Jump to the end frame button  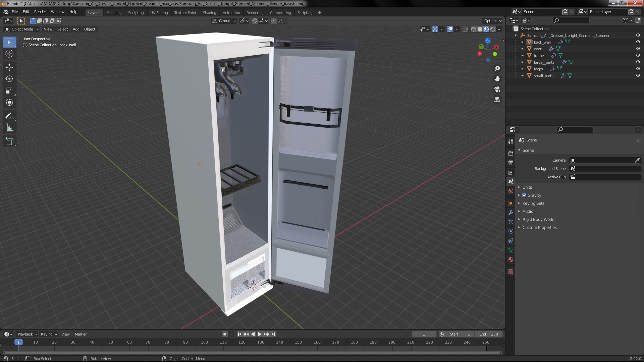point(273,334)
